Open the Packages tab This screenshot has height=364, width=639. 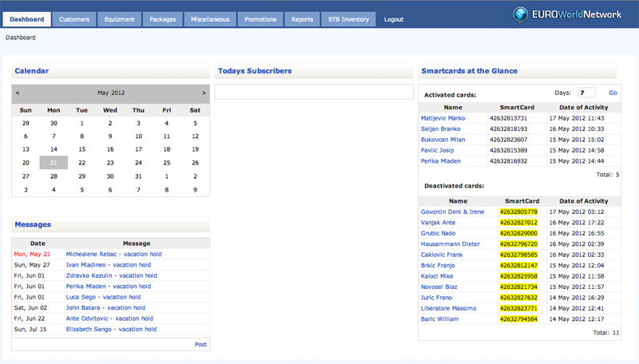pos(163,19)
